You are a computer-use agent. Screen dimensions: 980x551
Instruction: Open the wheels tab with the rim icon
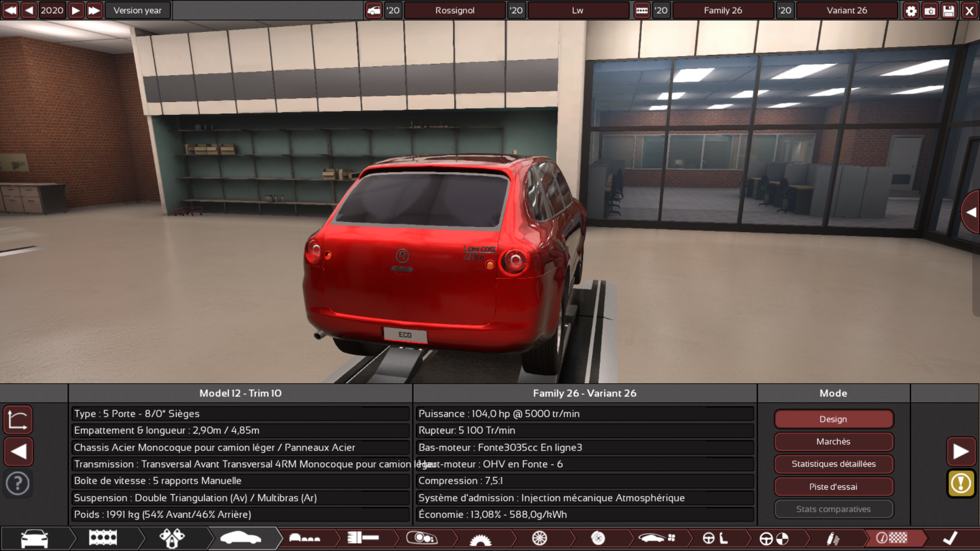click(540, 538)
